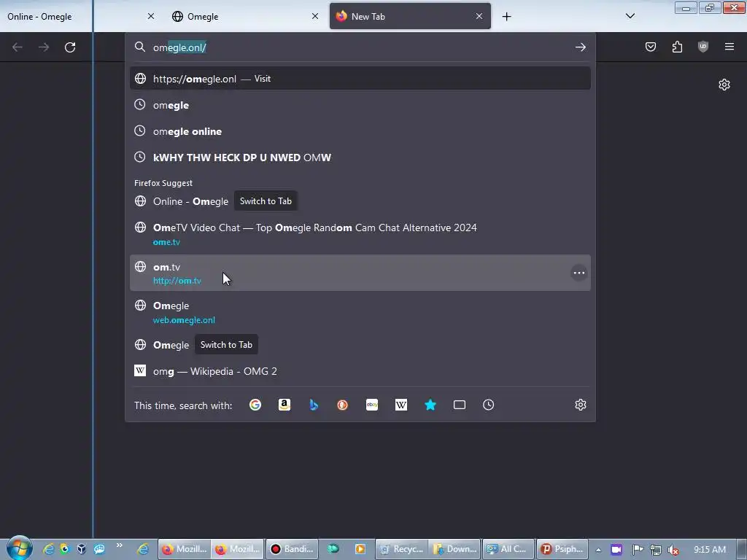Choose the 'omegle online' history suggestion

(x=360, y=131)
